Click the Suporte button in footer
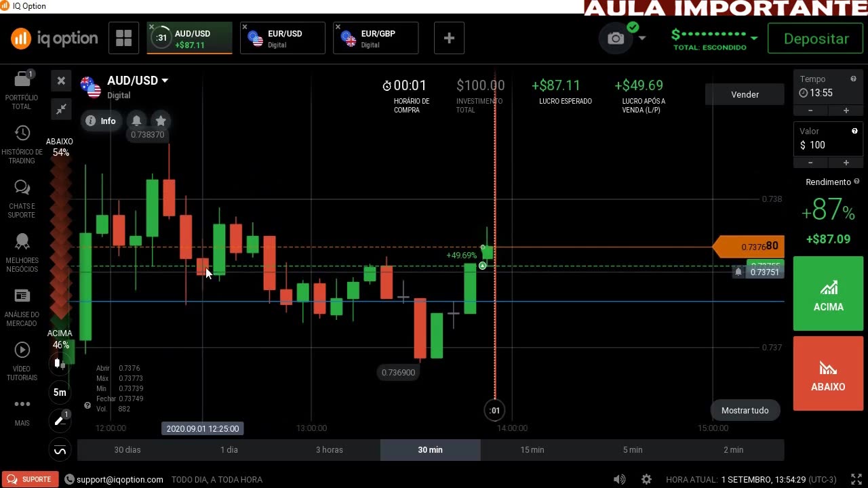The width and height of the screenshot is (868, 488). coord(29,479)
